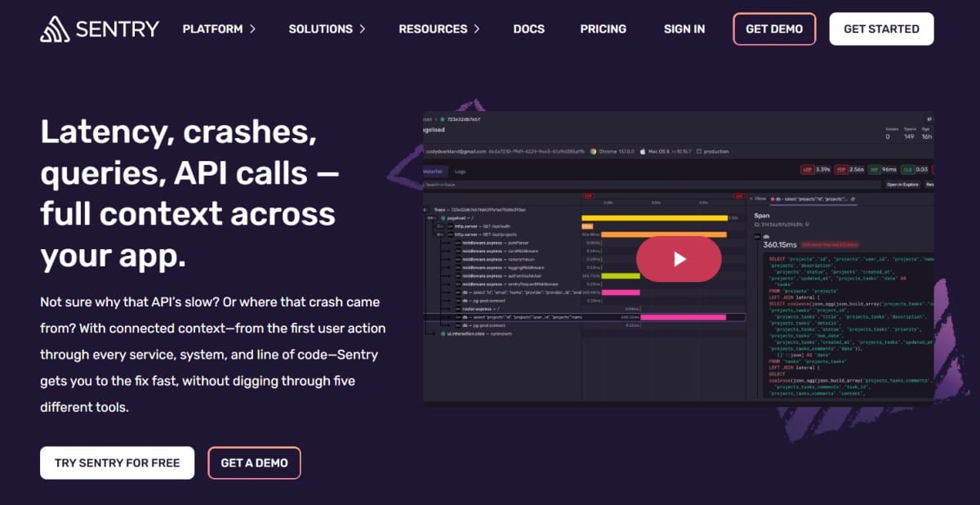Play the product demo video

click(x=678, y=259)
